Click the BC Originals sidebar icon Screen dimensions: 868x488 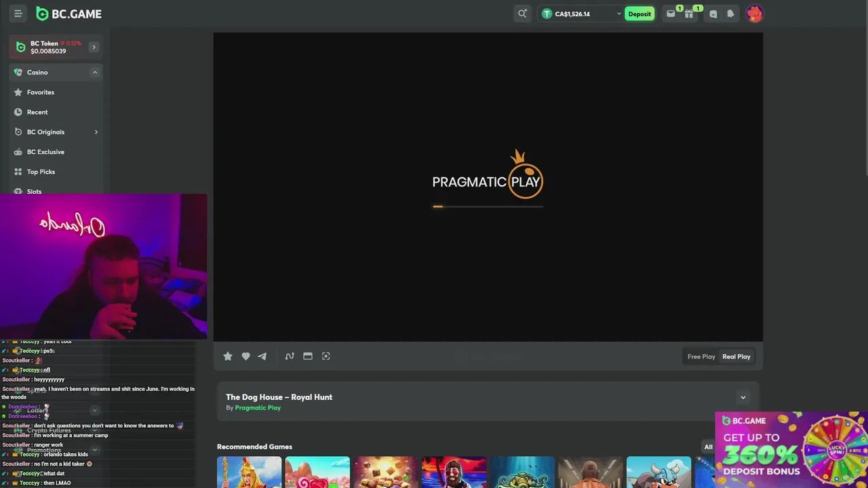(18, 131)
